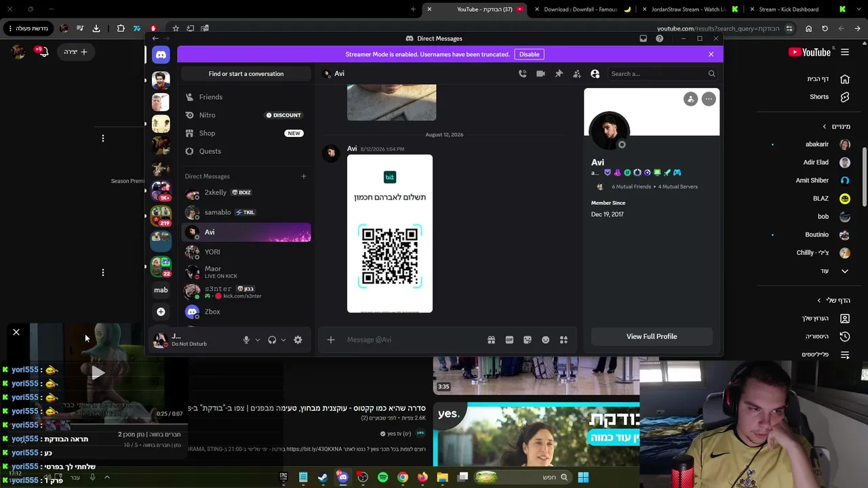This screenshot has width=868, height=488.
Task: Open YouTube watch history
Action: pyautogui.click(x=827, y=337)
